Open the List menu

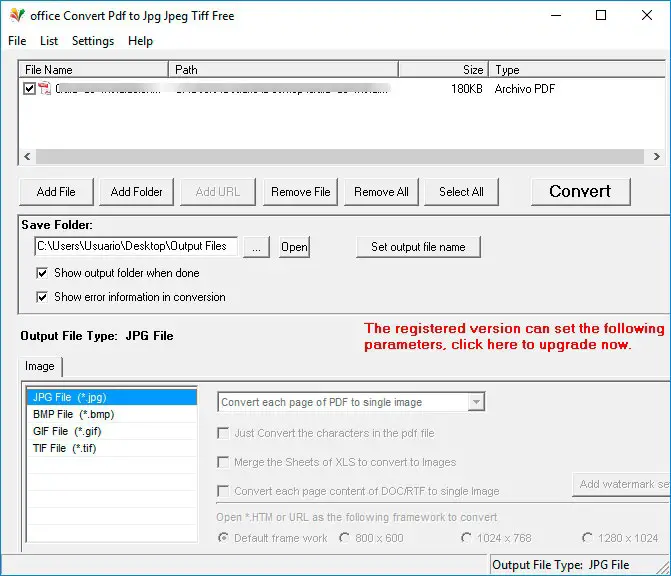(x=49, y=41)
